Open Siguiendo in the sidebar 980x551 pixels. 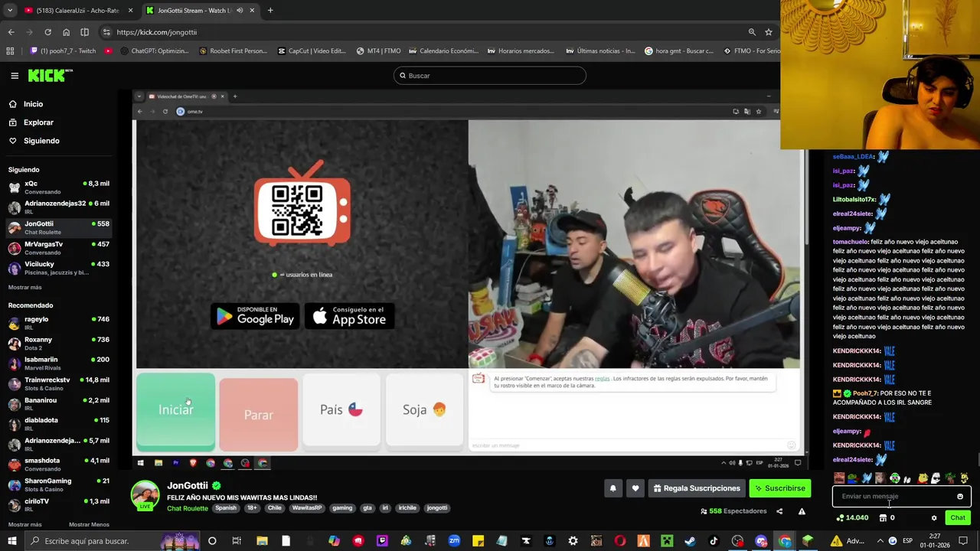coord(41,141)
